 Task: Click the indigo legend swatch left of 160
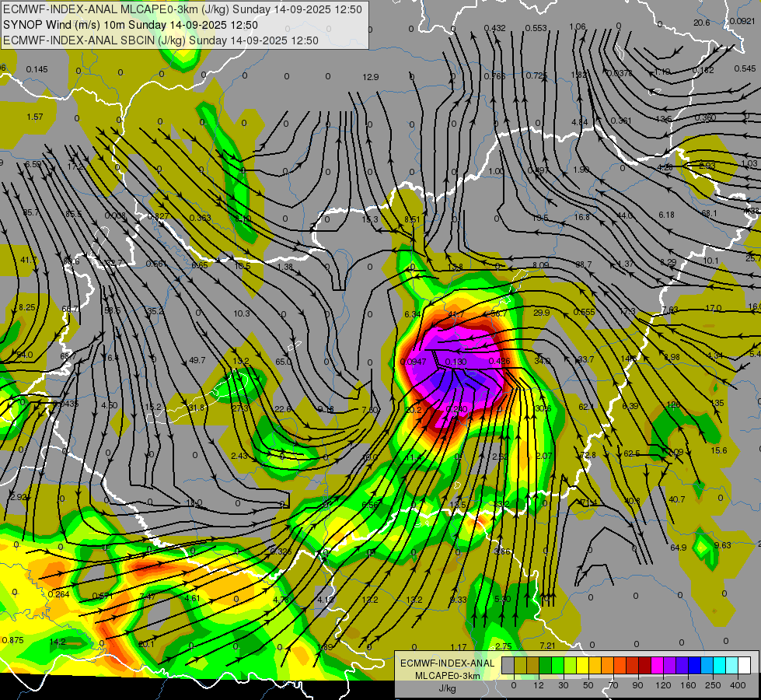682,665
